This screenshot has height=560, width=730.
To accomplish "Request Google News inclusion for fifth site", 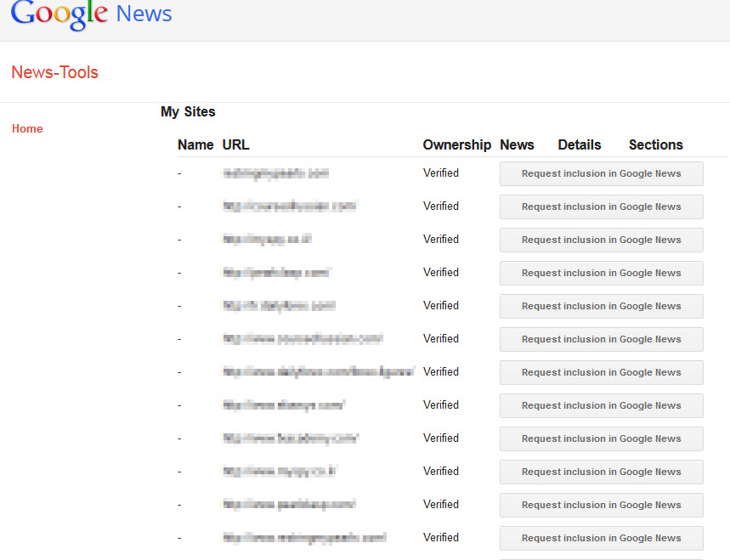I will click(602, 306).
